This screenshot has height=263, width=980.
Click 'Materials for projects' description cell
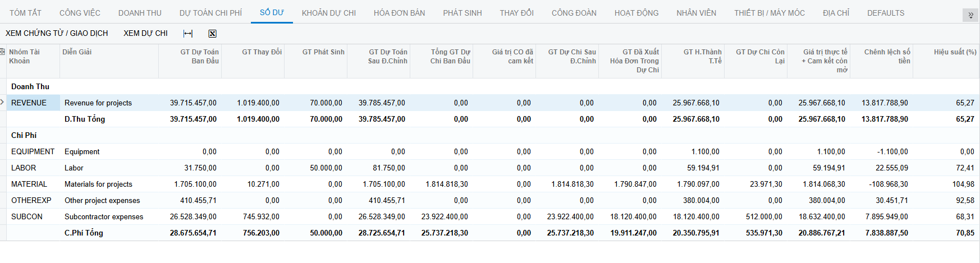[x=109, y=184]
